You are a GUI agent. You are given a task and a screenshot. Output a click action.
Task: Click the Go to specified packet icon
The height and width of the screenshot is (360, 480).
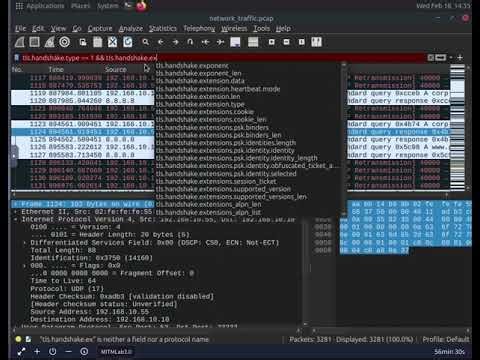190,42
